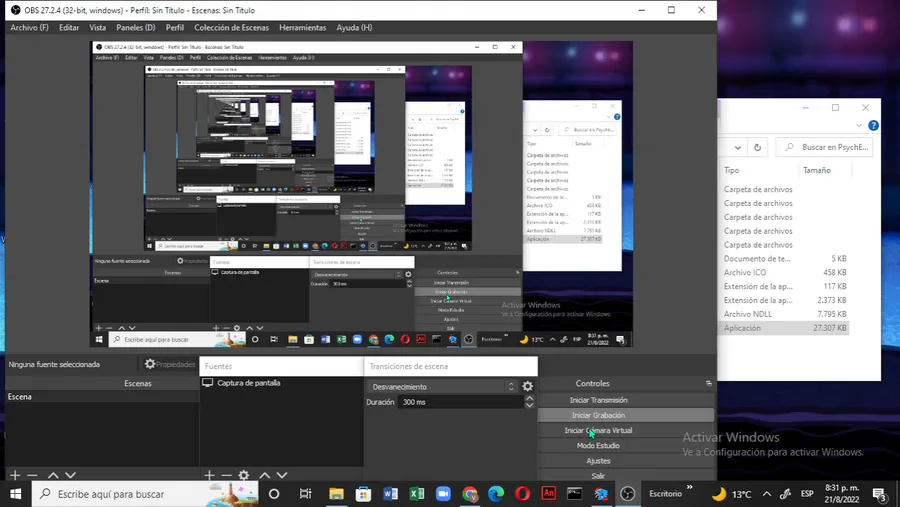Open Opera browser from the taskbar
The image size is (900, 507).
(522, 494)
